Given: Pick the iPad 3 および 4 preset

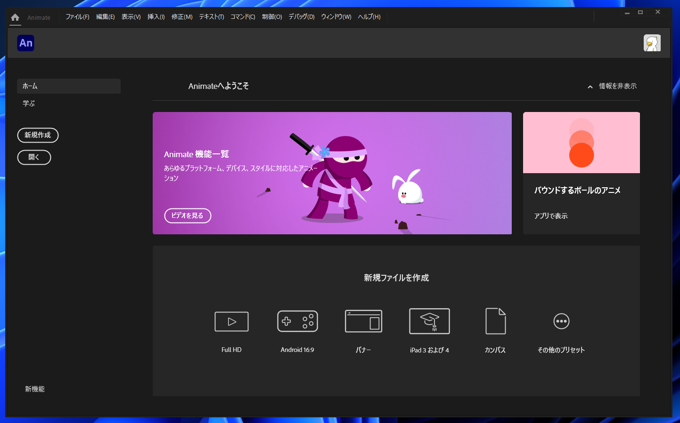Looking at the screenshot, I should [429, 321].
